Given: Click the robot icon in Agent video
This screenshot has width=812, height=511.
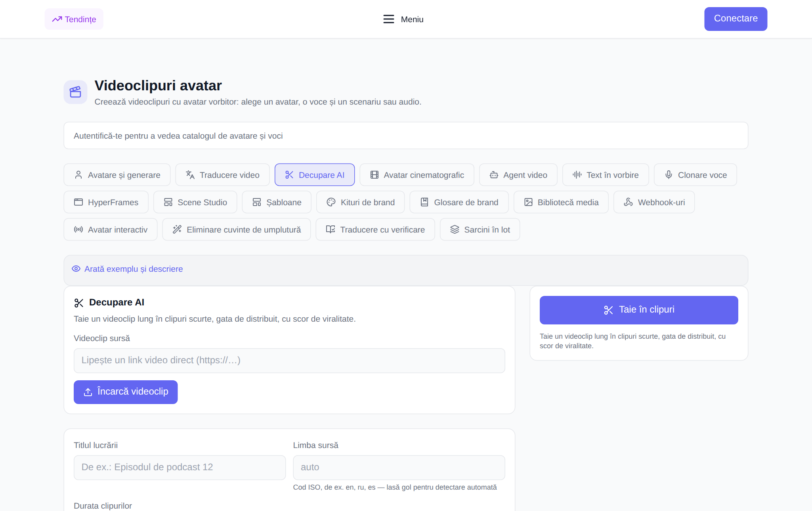Looking at the screenshot, I should pos(494,175).
